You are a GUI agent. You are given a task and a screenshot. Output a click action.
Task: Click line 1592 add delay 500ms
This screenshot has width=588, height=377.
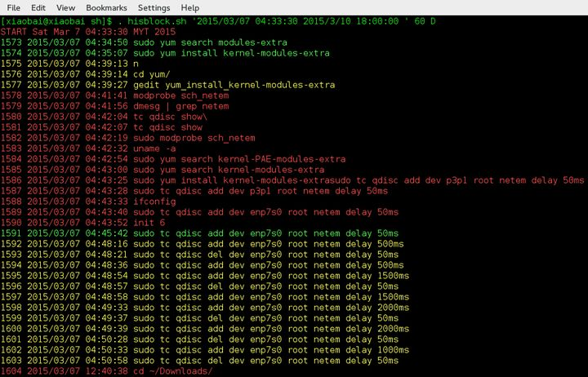click(203, 244)
